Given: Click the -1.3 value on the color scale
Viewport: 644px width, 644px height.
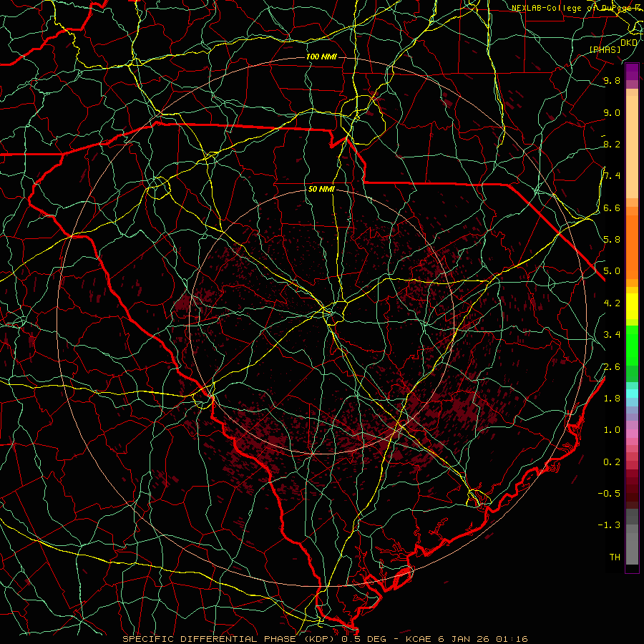Looking at the screenshot, I should point(609,525).
